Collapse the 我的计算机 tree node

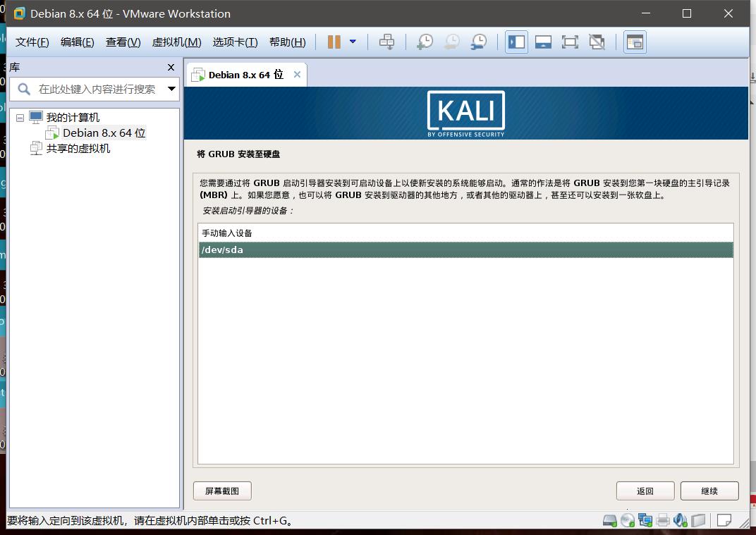[20, 118]
